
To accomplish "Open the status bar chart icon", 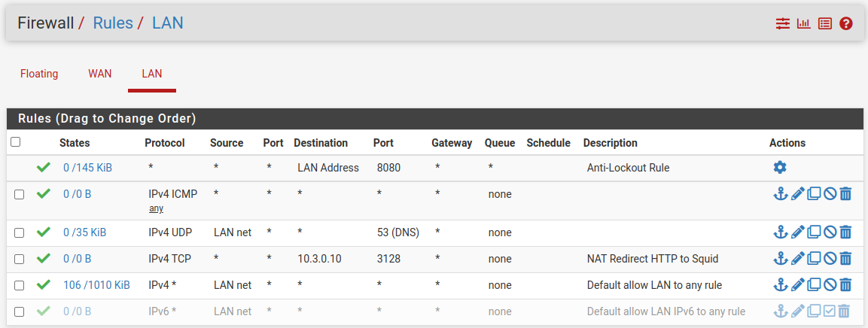I will (804, 23).
